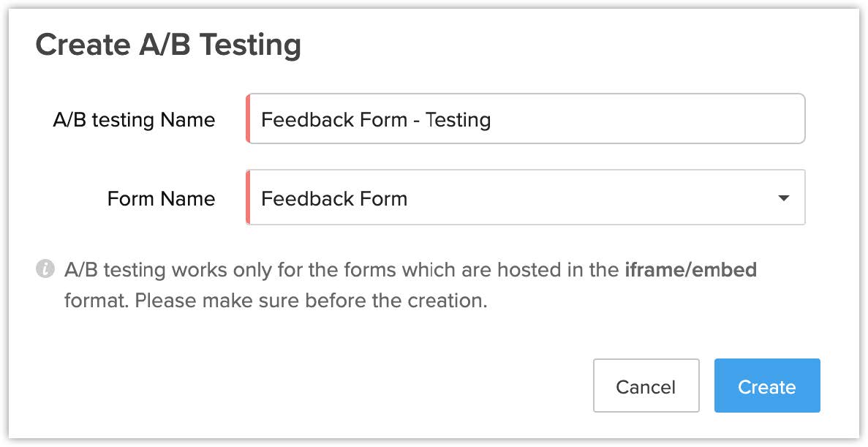Focus the A/B testing Name input field
The width and height of the screenshot is (868, 447).
pos(527,119)
